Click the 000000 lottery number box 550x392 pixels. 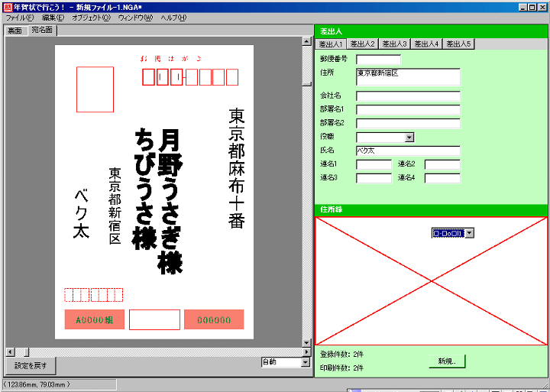[214, 319]
